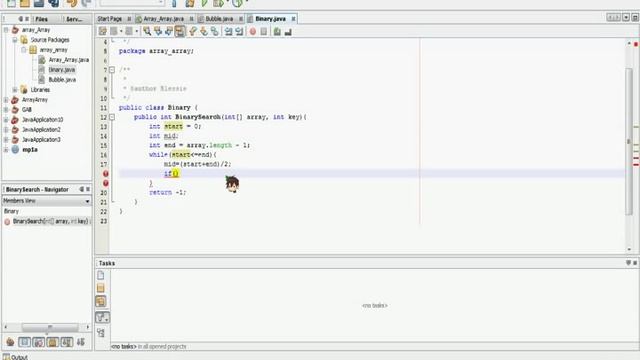
Task: Toggle Show Fields filter in Navigator
Action: pos(24,342)
